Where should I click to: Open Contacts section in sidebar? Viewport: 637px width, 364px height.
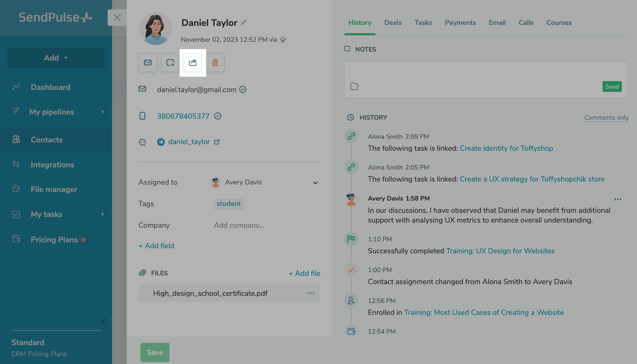click(x=56, y=140)
